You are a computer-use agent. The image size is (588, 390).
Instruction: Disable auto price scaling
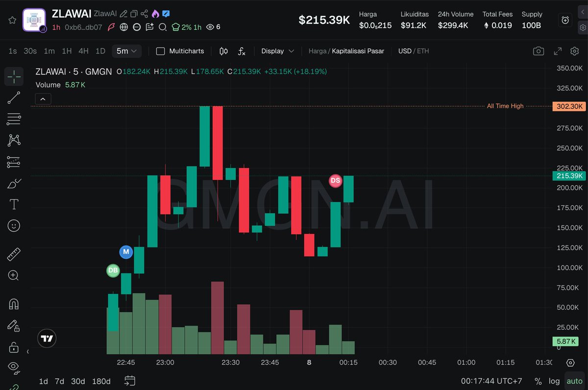574,381
